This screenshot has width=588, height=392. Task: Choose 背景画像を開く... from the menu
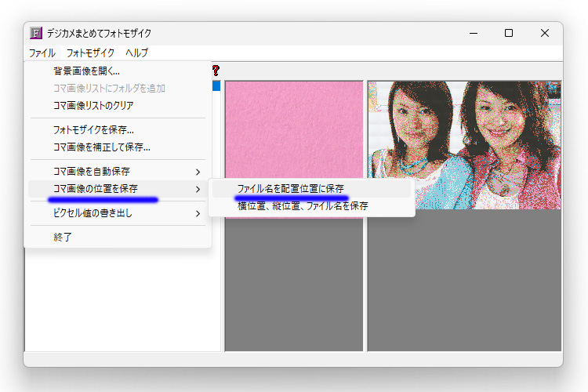tap(86, 71)
